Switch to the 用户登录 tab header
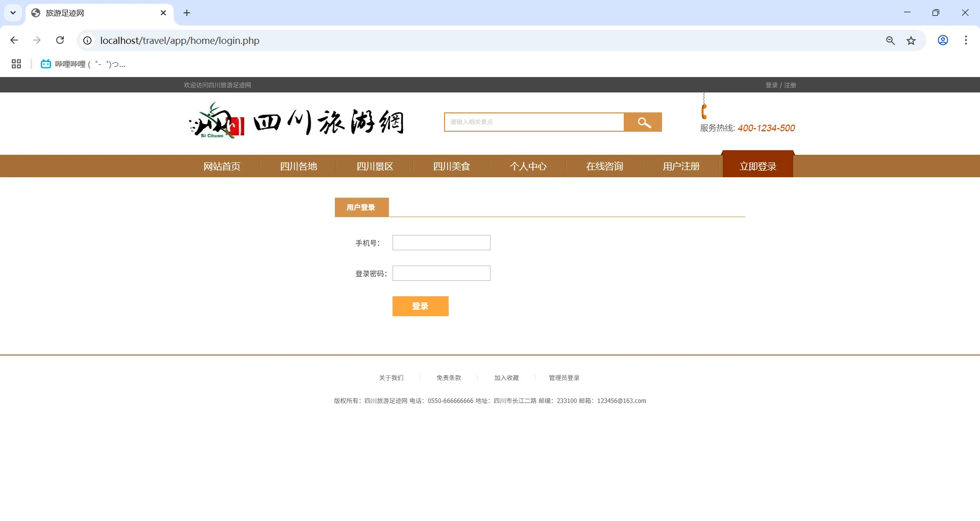This screenshot has height=521, width=980. pos(361,207)
